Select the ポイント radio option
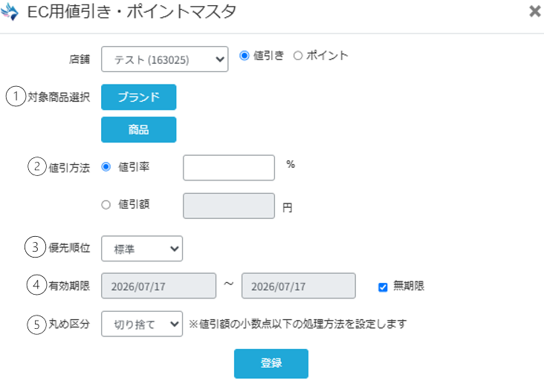 298,56
